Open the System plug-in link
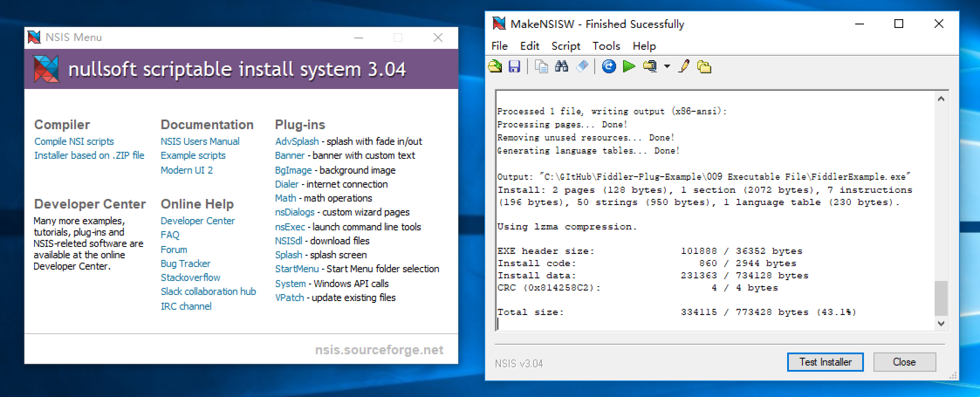The height and width of the screenshot is (397, 980). click(x=290, y=284)
